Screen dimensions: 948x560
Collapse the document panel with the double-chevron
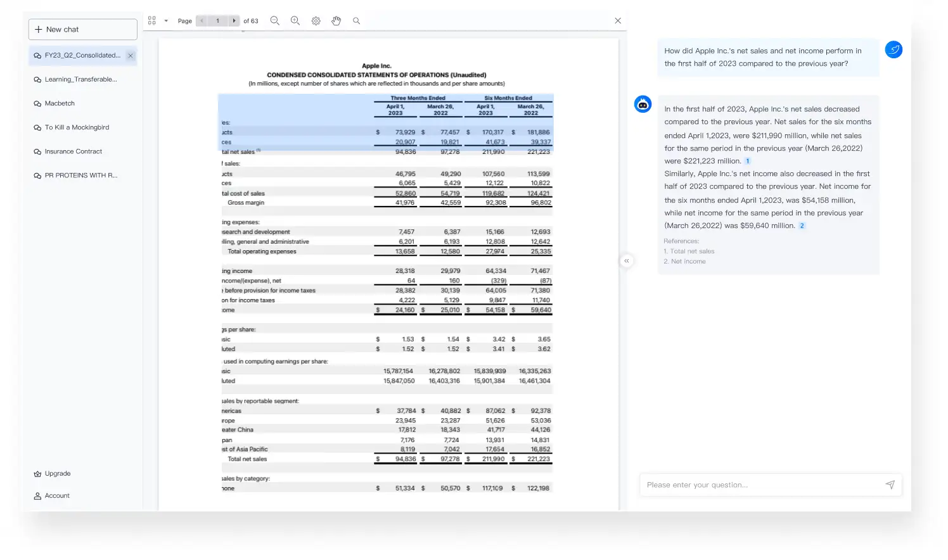click(x=626, y=260)
